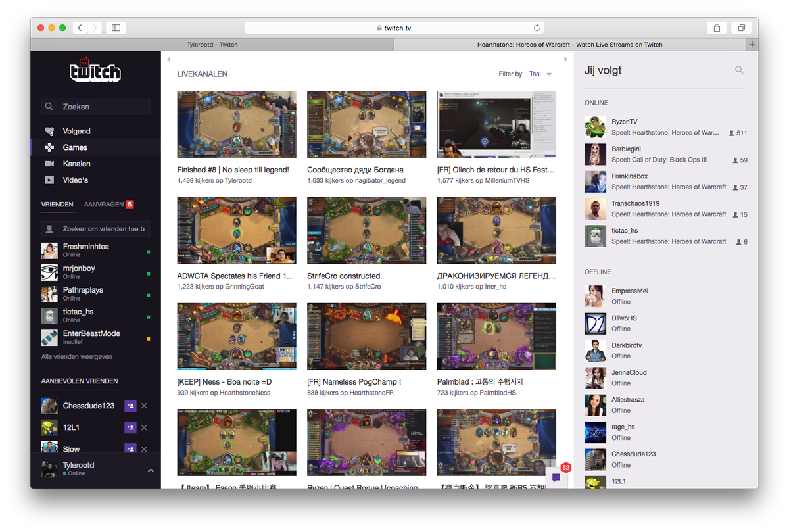Dismiss recommended friend Chessdude123
Image resolution: width=789 pixels, height=532 pixels.
pyautogui.click(x=145, y=406)
